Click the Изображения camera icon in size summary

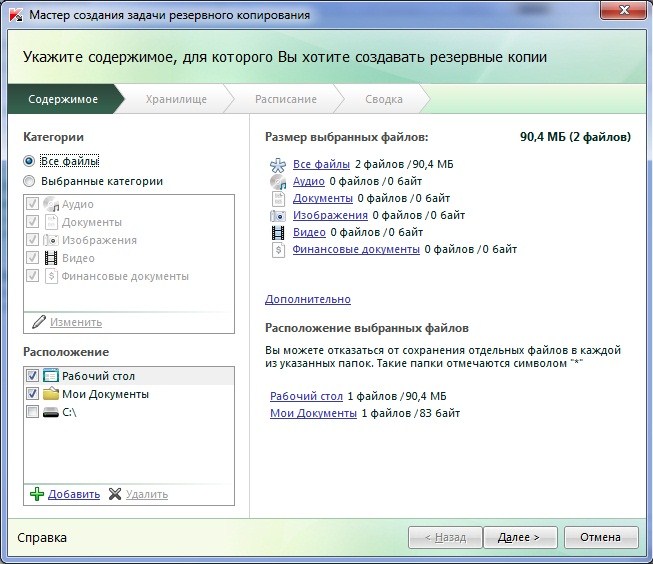pos(278,216)
